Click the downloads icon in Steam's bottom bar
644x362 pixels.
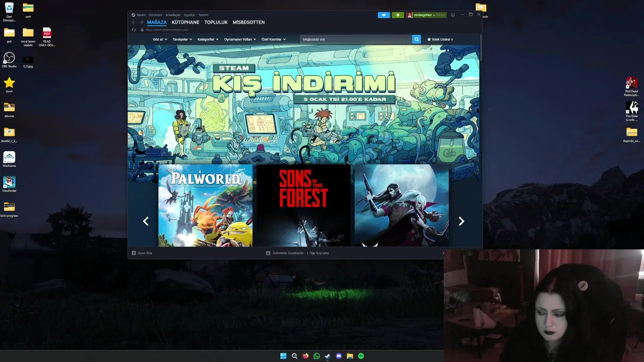[x=268, y=253]
